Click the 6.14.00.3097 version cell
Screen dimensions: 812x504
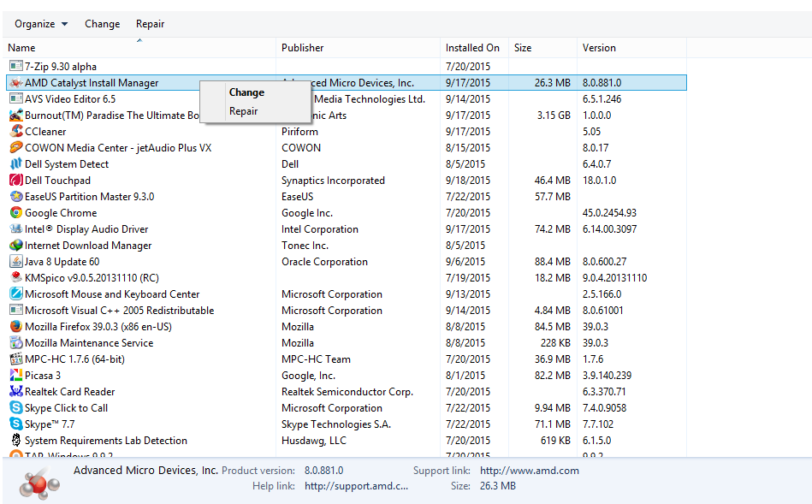click(x=609, y=229)
